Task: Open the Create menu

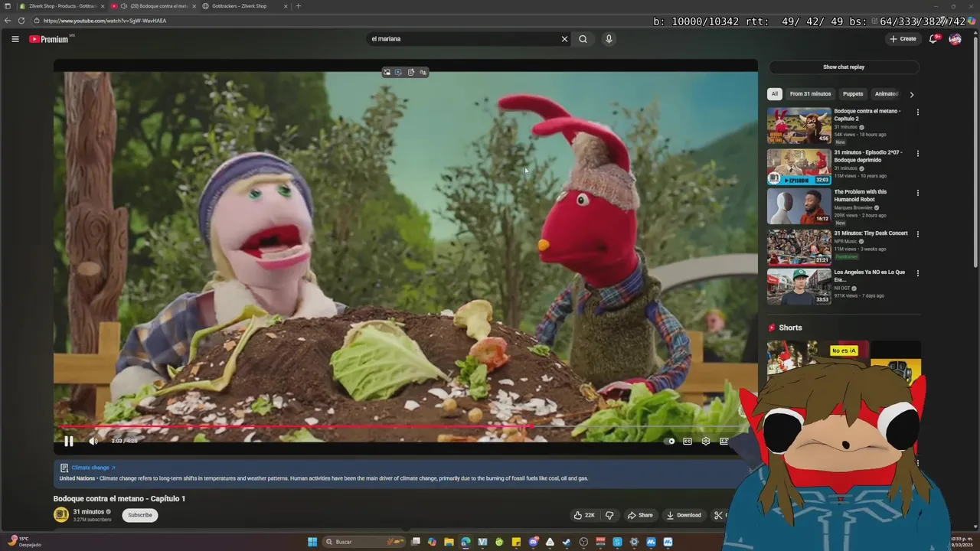Action: pos(903,39)
